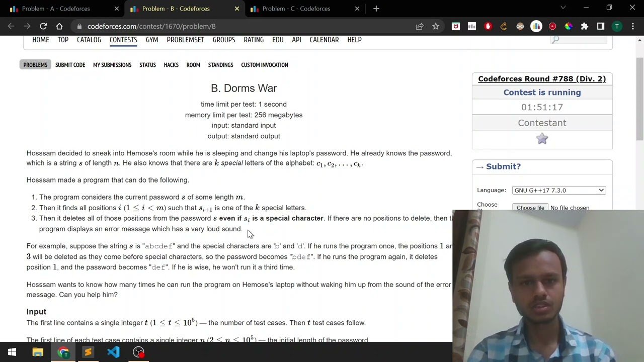Open Visual Studio Code from the taskbar
The height and width of the screenshot is (362, 644).
[x=113, y=352]
